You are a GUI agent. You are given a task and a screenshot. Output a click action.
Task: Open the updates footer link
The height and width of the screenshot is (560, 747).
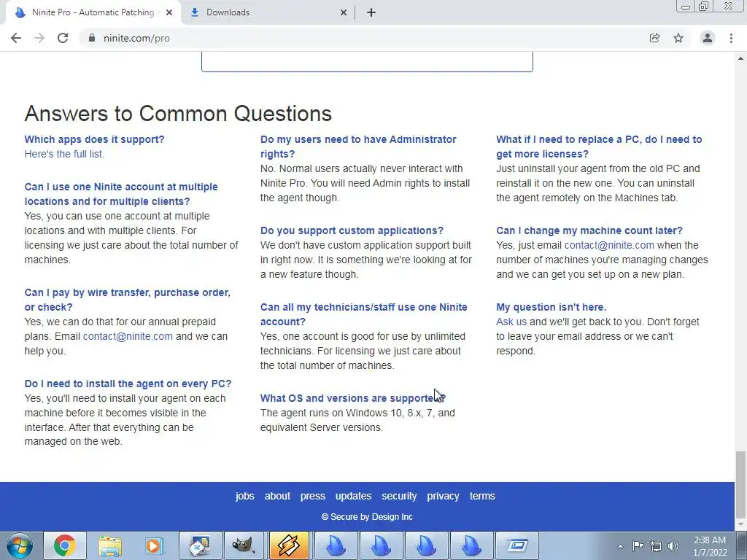(x=353, y=496)
